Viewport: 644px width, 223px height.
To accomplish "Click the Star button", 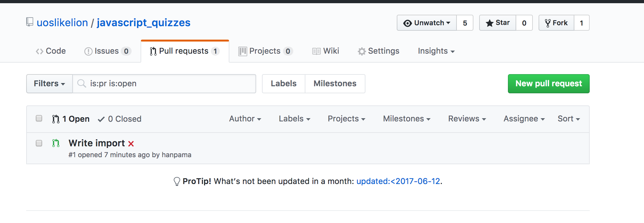I will pos(498,23).
